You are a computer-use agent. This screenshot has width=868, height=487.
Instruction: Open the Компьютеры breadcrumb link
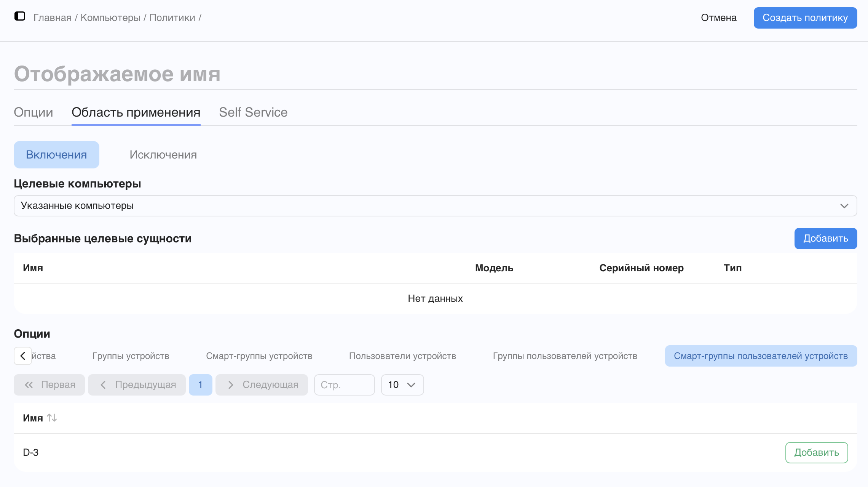(110, 18)
